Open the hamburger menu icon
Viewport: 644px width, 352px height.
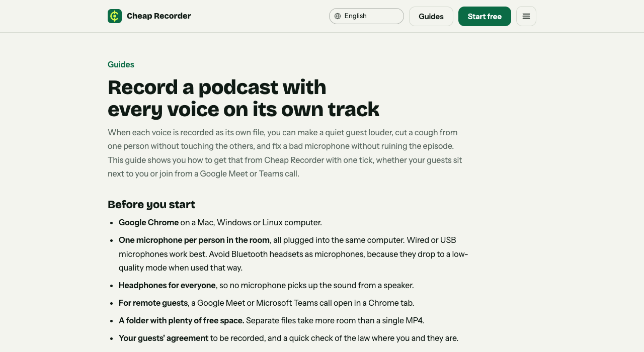click(526, 16)
